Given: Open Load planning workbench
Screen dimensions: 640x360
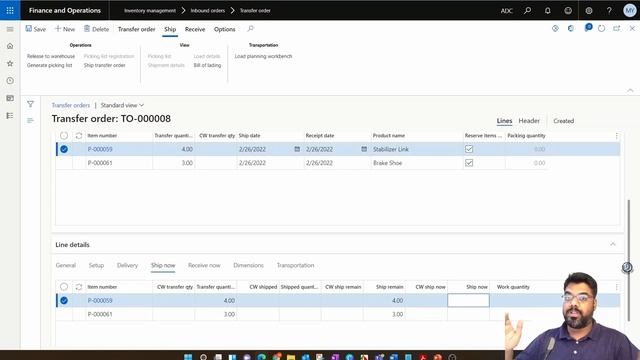Looking at the screenshot, I should (263, 56).
